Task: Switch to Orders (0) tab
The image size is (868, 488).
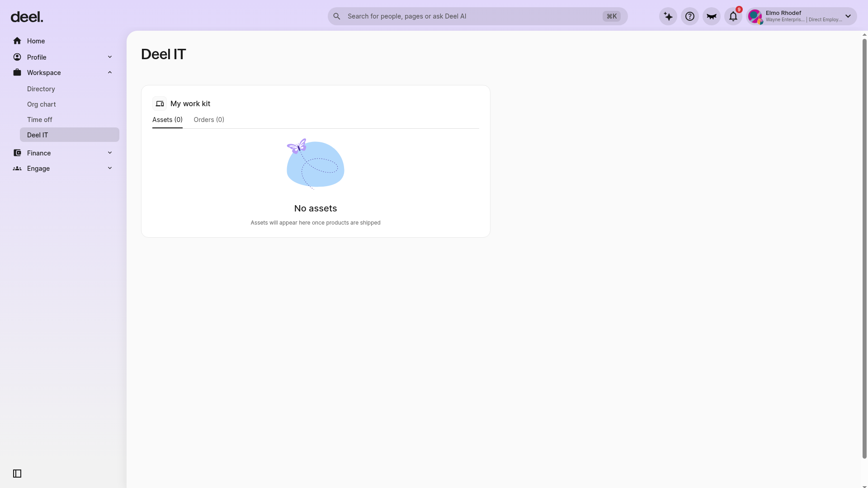Action: (209, 120)
